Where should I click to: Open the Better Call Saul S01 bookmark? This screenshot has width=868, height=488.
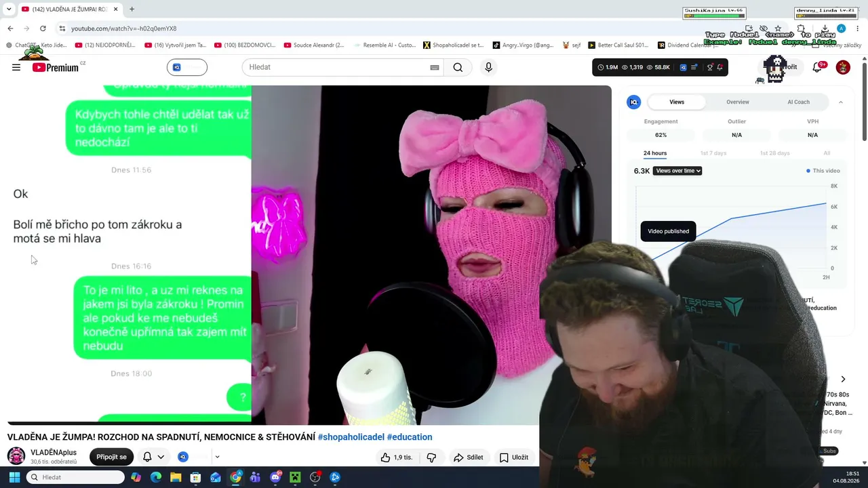[618, 45]
